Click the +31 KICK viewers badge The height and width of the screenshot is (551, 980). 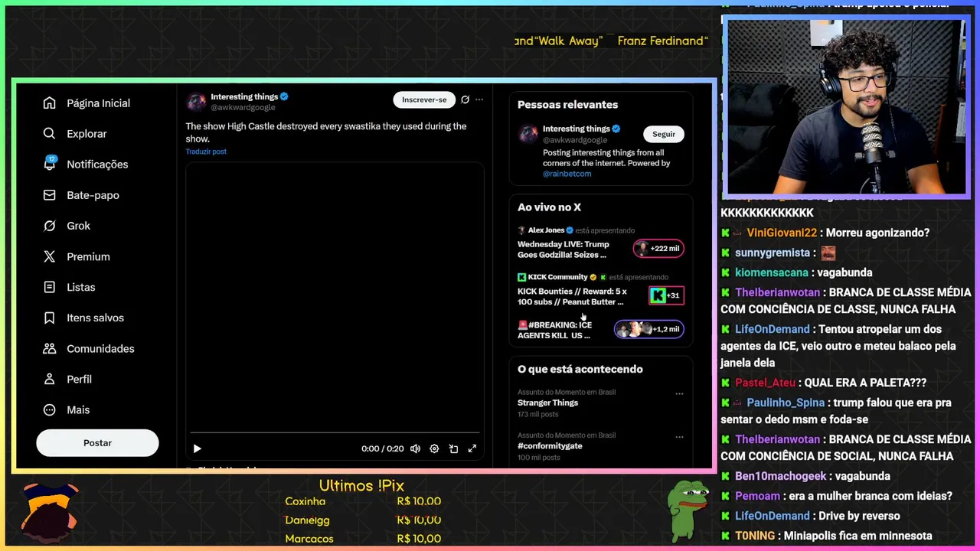[x=666, y=295]
